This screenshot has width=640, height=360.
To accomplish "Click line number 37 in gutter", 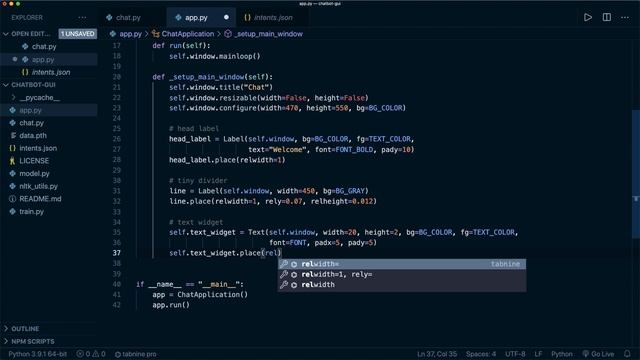I will pyautogui.click(x=117, y=253).
